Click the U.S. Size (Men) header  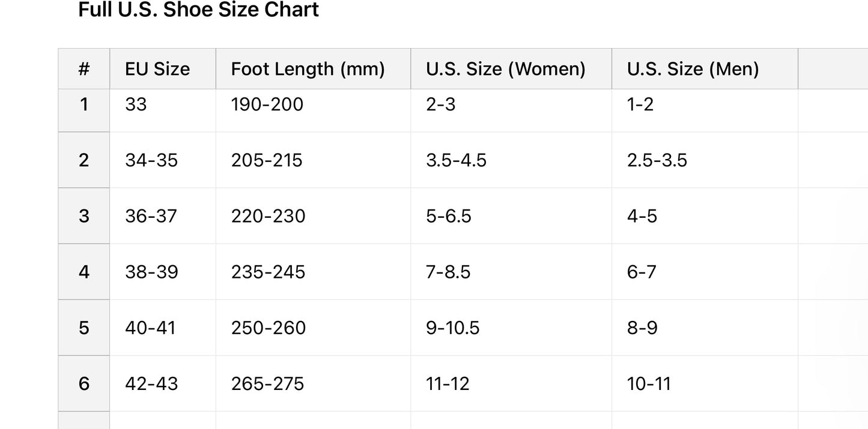[x=705, y=69]
